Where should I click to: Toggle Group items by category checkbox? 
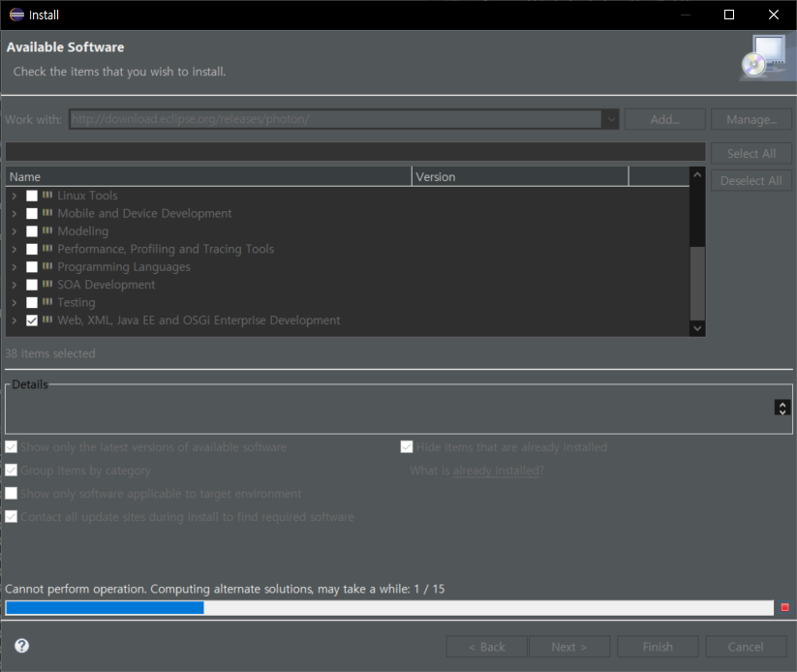click(12, 471)
